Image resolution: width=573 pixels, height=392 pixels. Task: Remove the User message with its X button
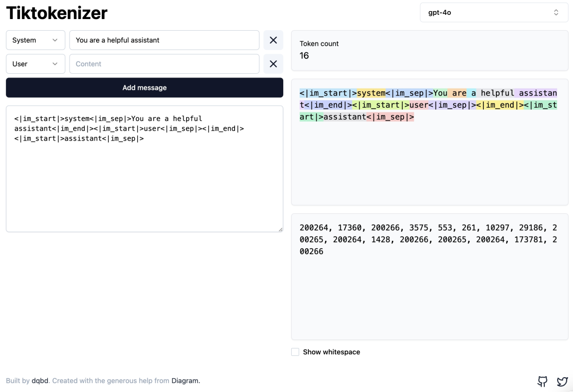[x=273, y=64]
